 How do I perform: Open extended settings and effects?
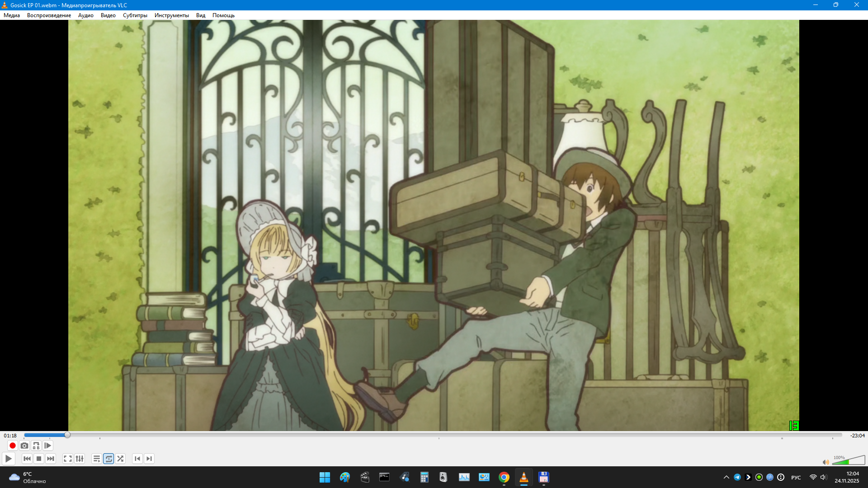80,459
